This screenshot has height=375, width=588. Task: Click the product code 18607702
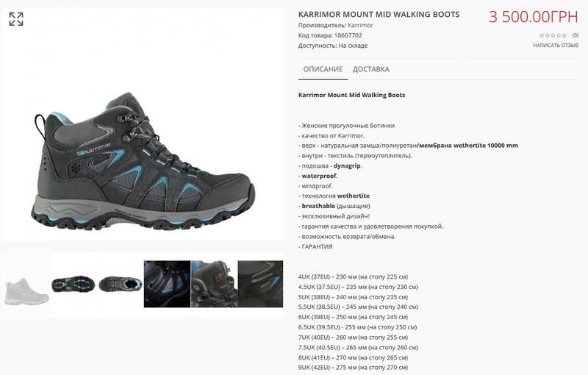point(348,35)
